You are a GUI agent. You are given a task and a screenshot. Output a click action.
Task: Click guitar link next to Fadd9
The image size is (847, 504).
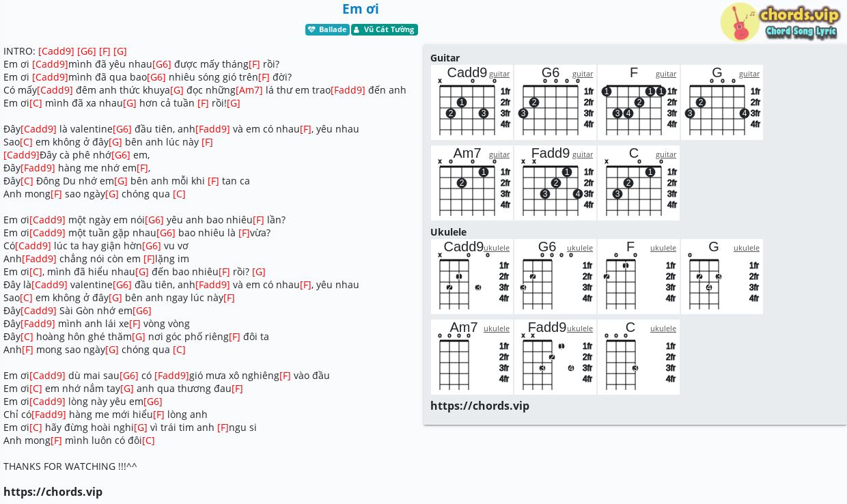(x=583, y=154)
